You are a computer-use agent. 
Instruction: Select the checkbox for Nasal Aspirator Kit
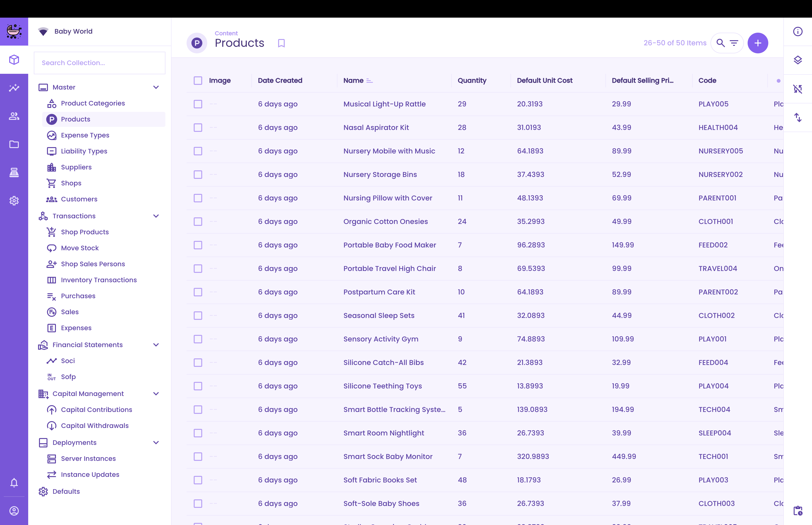(198, 128)
